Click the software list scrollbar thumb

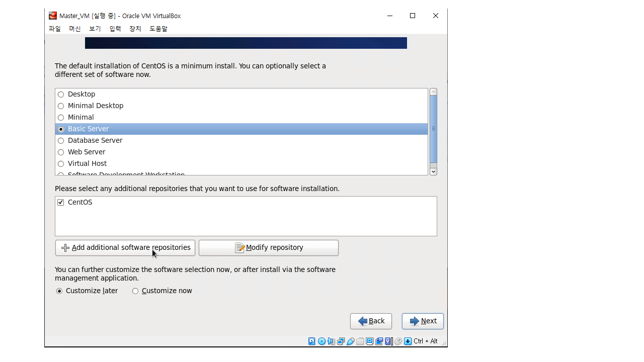(433, 129)
